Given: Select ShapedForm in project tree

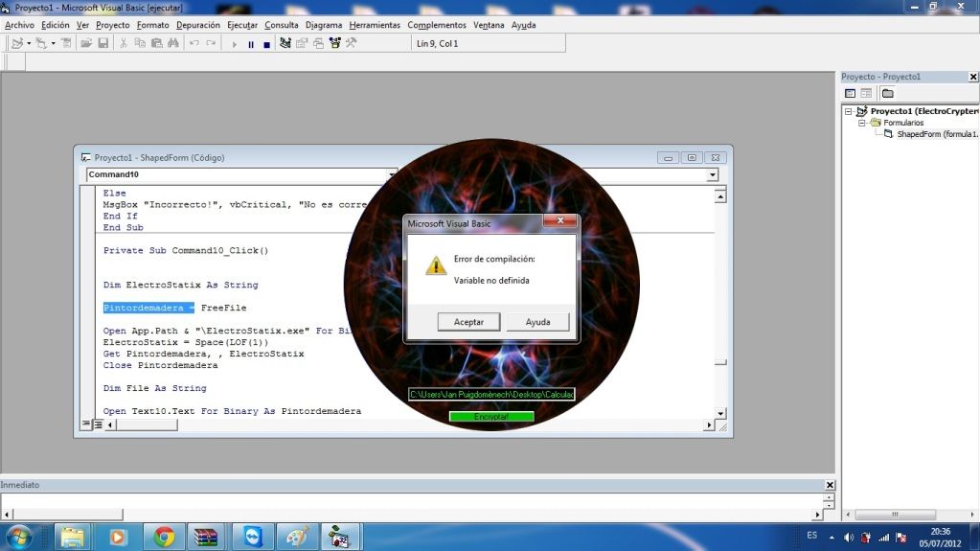Looking at the screenshot, I should click(937, 134).
